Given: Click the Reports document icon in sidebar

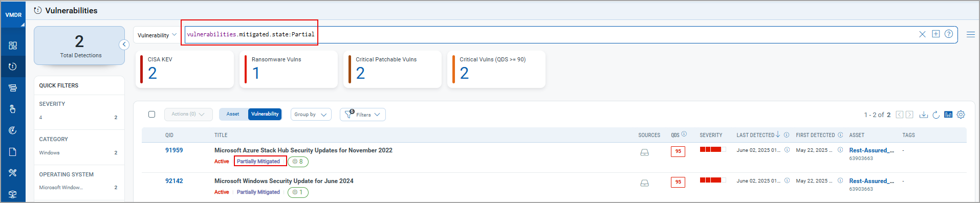Looking at the screenshot, I should (13, 152).
